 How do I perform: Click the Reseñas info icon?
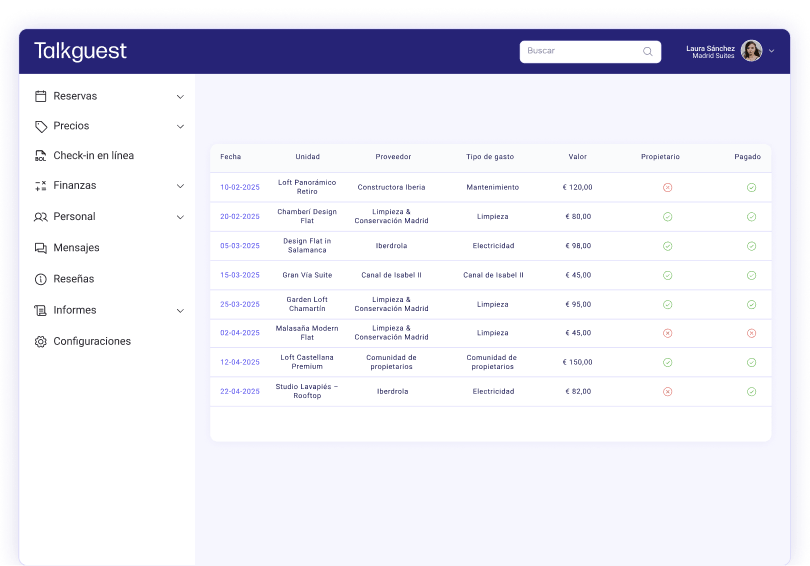click(x=40, y=279)
